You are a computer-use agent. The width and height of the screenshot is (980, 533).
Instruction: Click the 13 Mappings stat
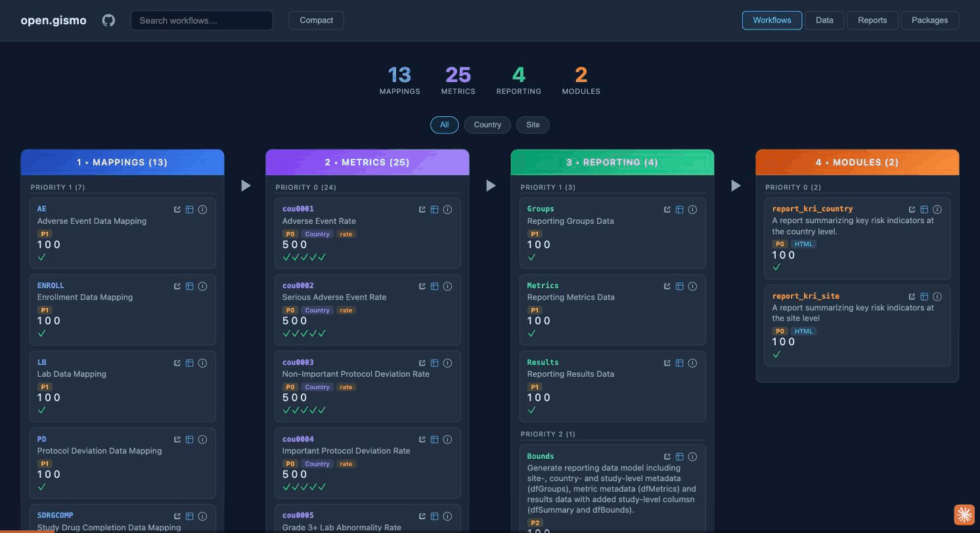pos(399,80)
